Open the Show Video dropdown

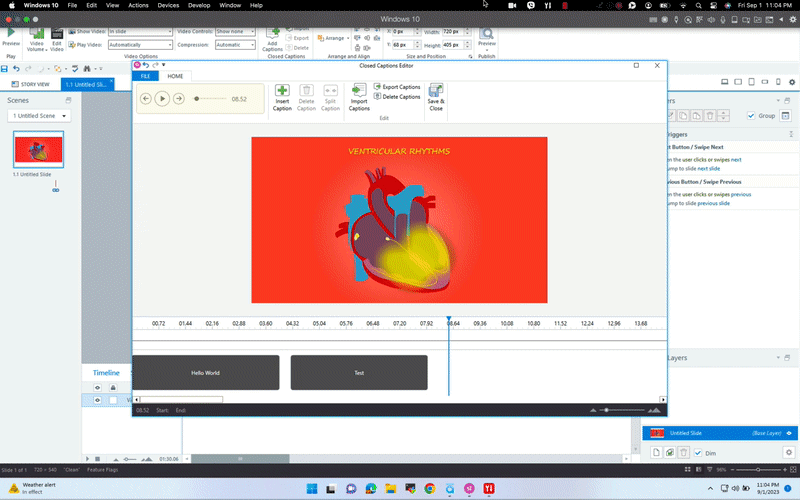click(139, 32)
